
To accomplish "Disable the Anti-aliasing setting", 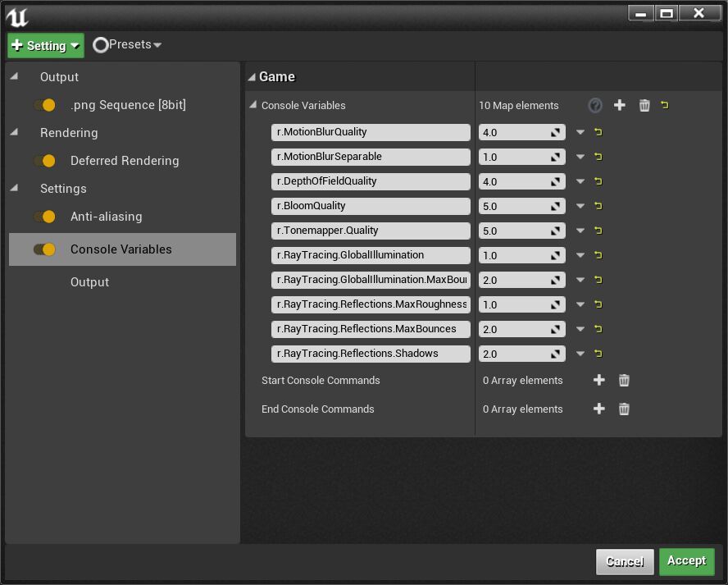I will tap(47, 217).
